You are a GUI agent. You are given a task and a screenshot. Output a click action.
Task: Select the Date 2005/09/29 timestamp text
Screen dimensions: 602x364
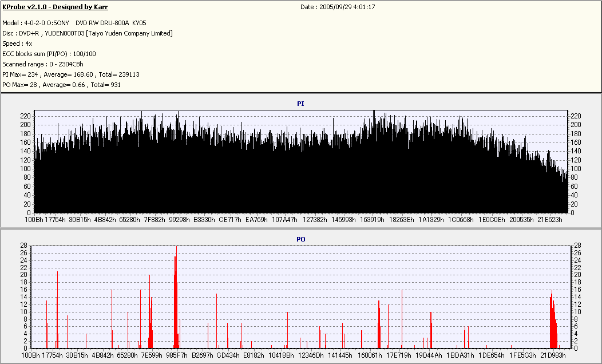pyautogui.click(x=338, y=7)
